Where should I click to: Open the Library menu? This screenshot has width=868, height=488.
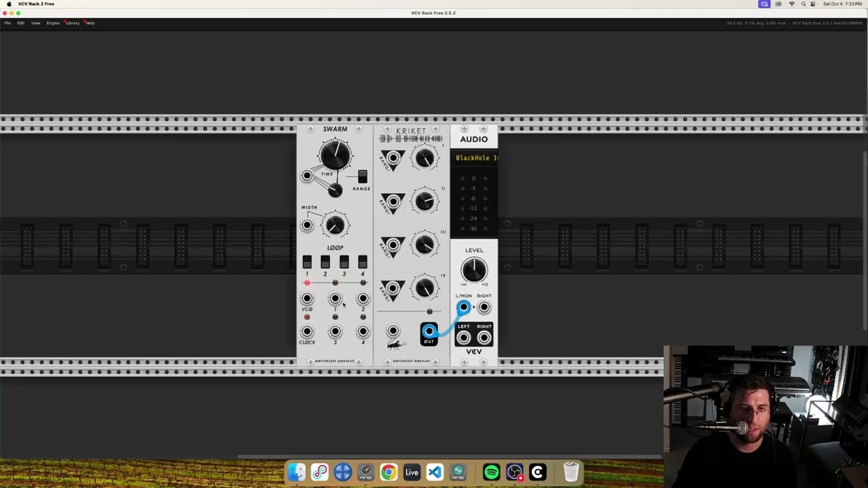point(73,23)
